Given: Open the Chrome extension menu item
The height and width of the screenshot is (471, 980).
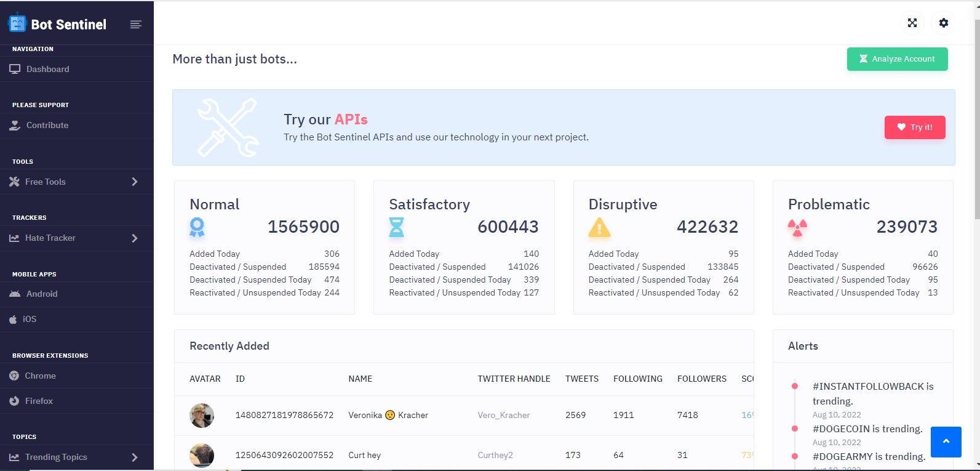Looking at the screenshot, I should point(77,376).
